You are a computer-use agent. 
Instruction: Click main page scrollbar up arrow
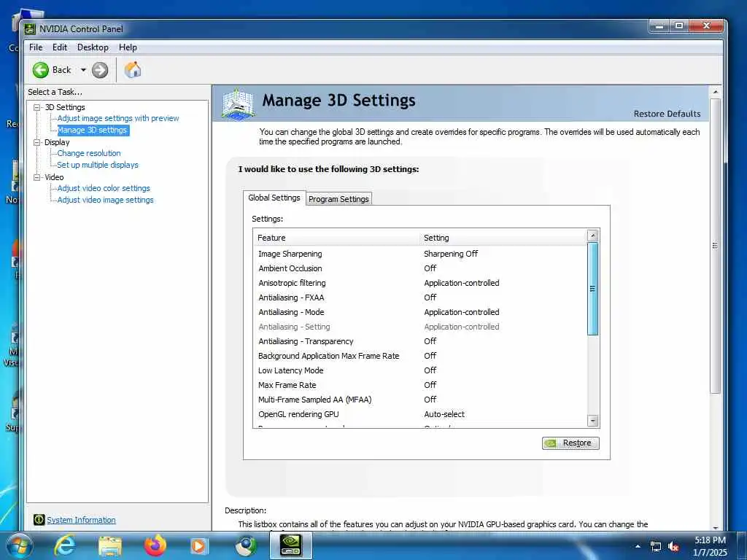715,91
